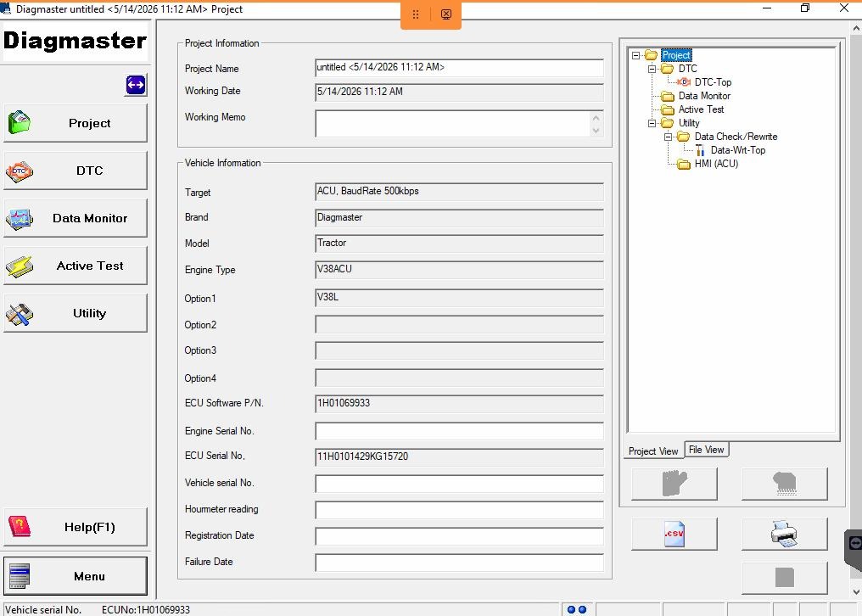Click the main scrollbar down arrow
The height and width of the screenshot is (616, 862).
pos(857,592)
